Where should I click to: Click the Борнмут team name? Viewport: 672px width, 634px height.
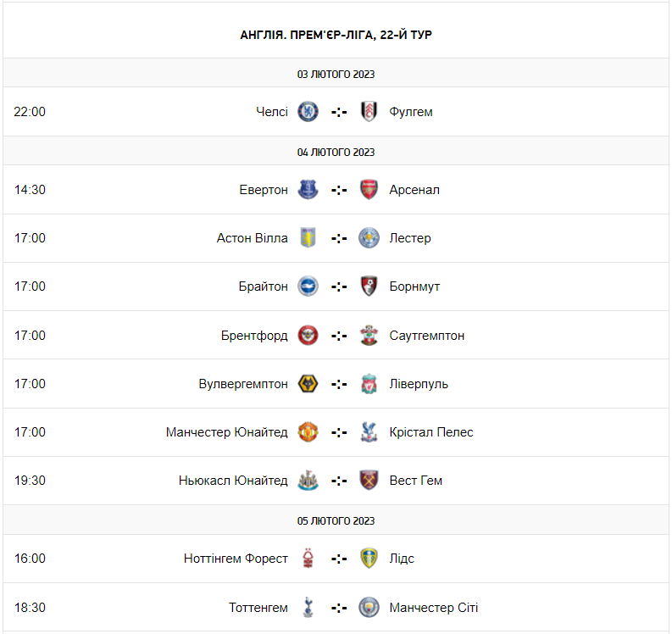click(x=414, y=286)
